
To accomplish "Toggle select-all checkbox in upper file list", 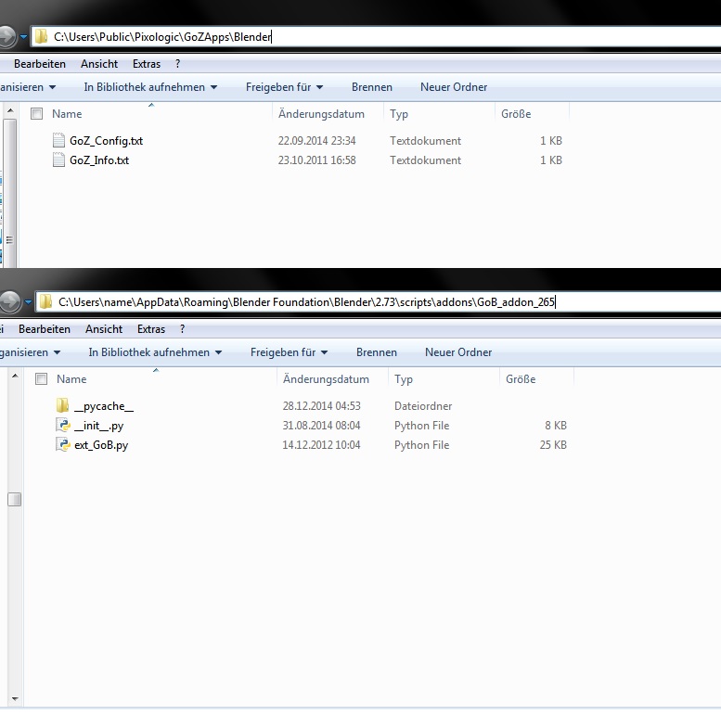I will [37, 114].
